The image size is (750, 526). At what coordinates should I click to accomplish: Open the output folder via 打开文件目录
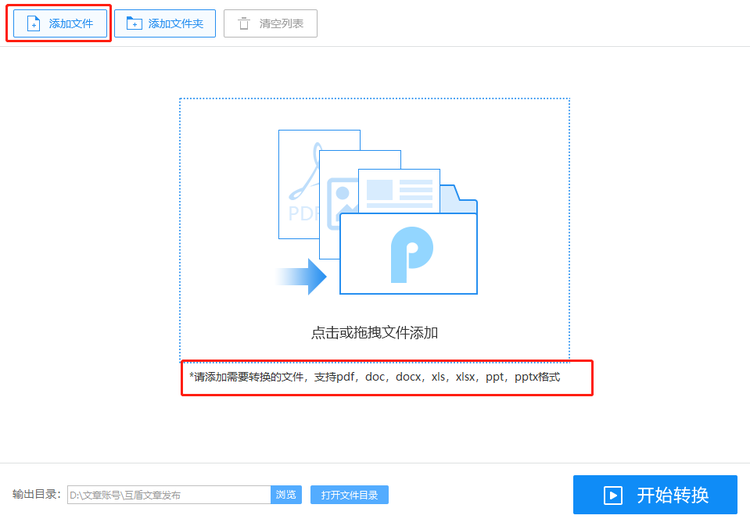[349, 495]
